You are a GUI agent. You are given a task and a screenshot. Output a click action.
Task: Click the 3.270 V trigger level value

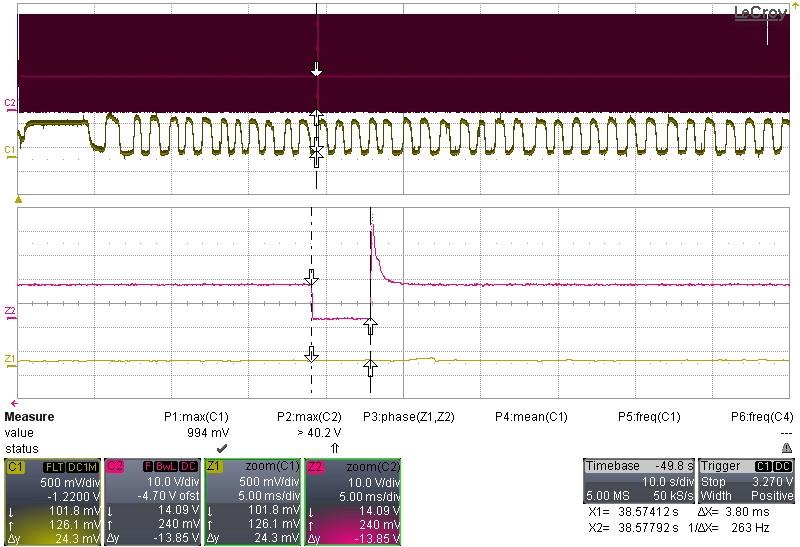tap(772, 481)
